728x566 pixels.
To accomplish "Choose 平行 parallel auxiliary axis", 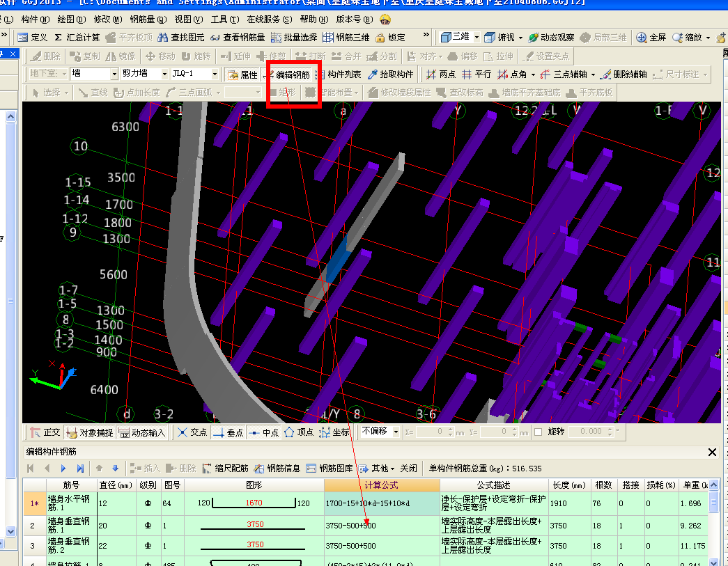I will click(477, 74).
